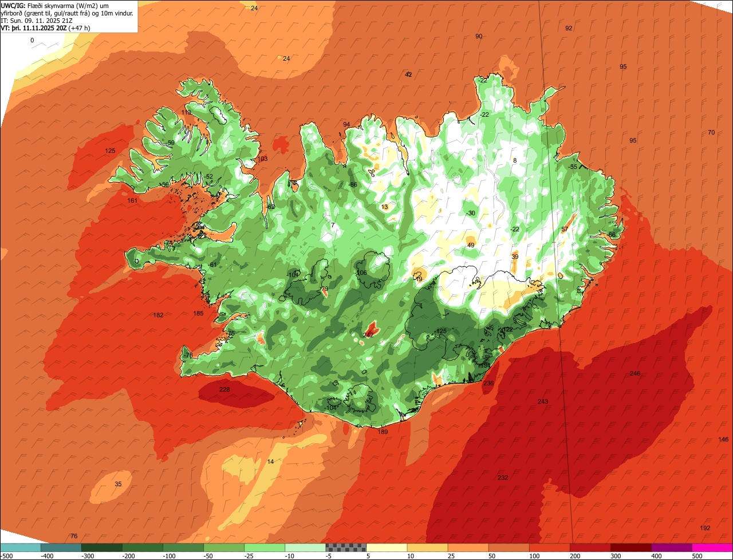Click the flux value "8" in northeast Iceland
This screenshot has height=560, width=733.
[x=515, y=160]
